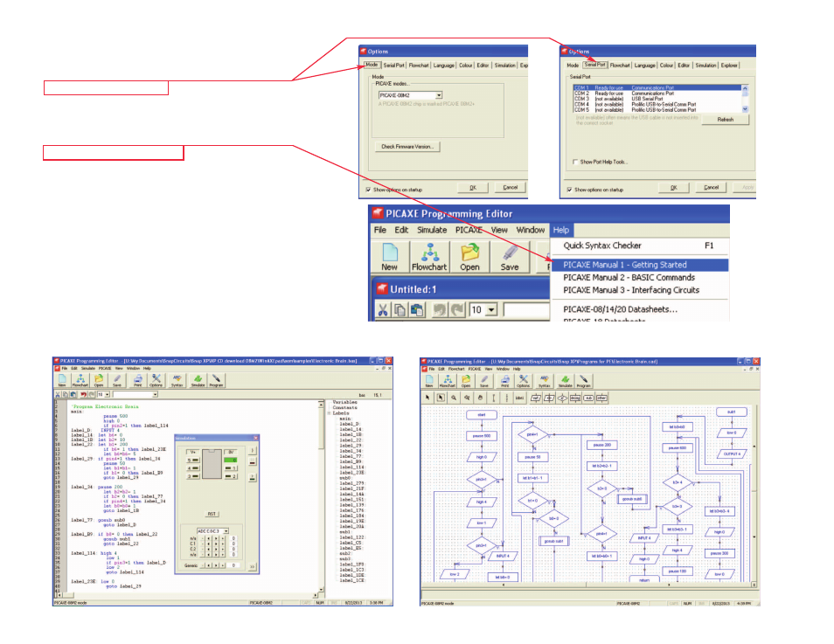Toggle Show options on startup in Serial Port dialog
The width and height of the screenshot is (834, 644).
569,190
